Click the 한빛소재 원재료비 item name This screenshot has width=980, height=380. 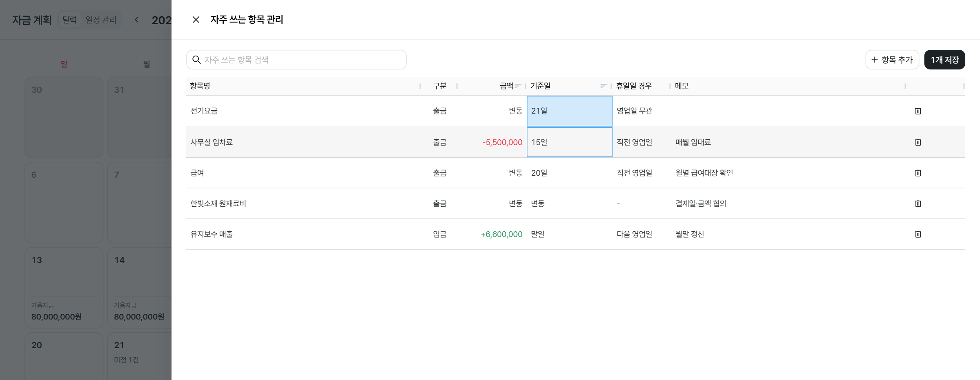(218, 203)
